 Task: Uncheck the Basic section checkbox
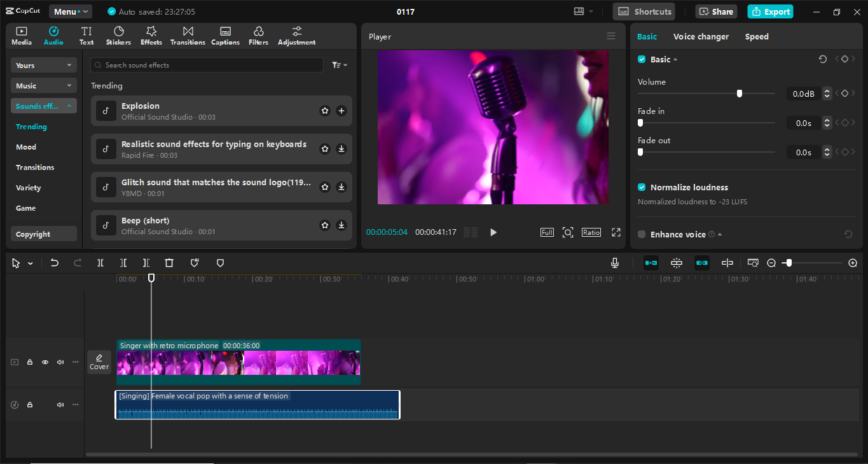pos(642,59)
